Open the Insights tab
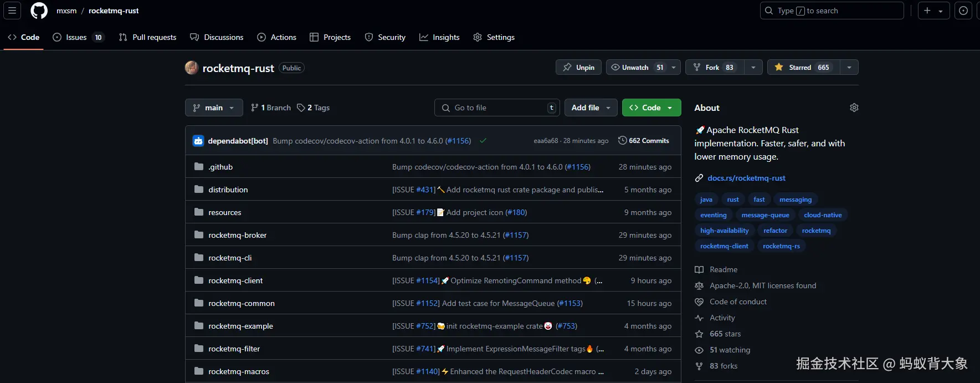Viewport: 980px width, 383px height. [439, 37]
